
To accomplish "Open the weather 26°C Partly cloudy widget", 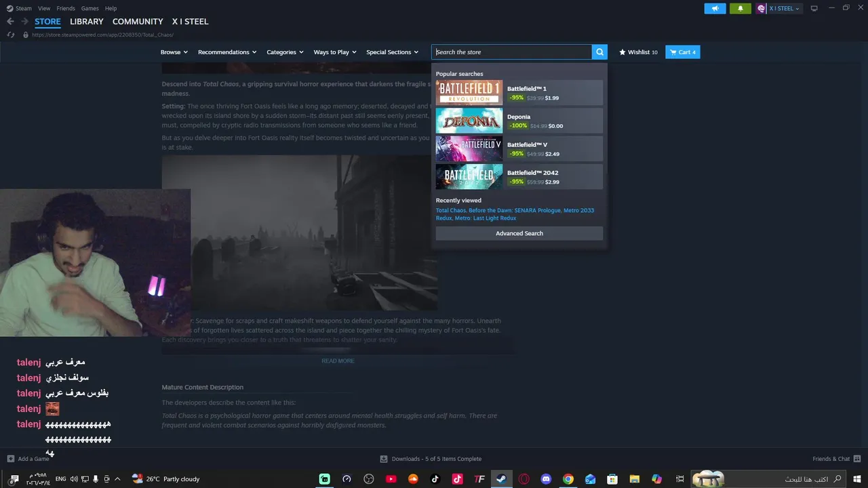I will click(165, 479).
